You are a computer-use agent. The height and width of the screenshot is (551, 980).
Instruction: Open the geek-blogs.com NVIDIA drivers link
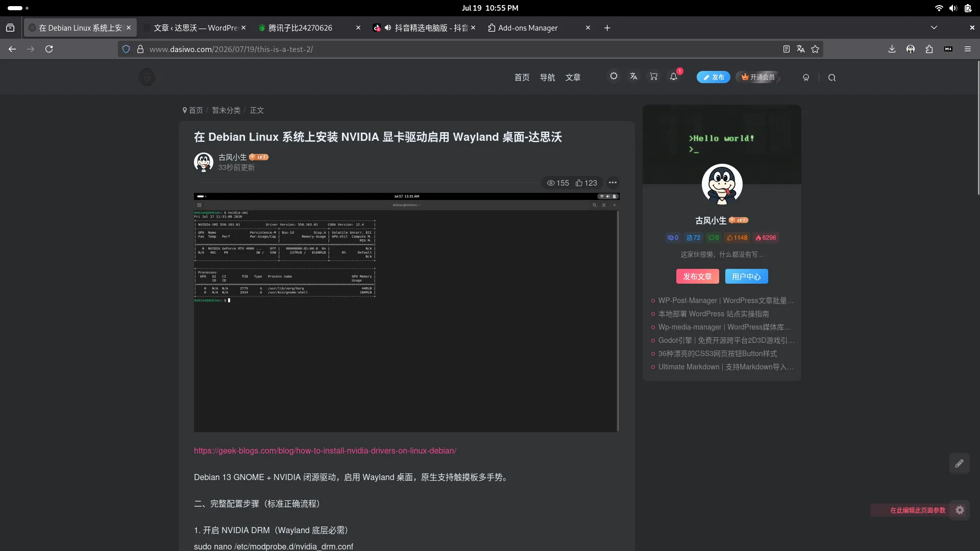325,450
